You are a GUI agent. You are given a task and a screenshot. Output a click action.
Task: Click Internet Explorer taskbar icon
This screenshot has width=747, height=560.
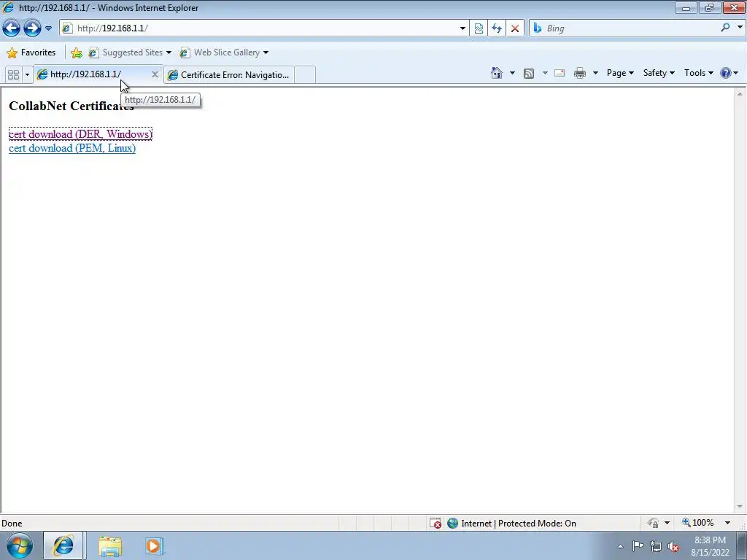coord(63,545)
